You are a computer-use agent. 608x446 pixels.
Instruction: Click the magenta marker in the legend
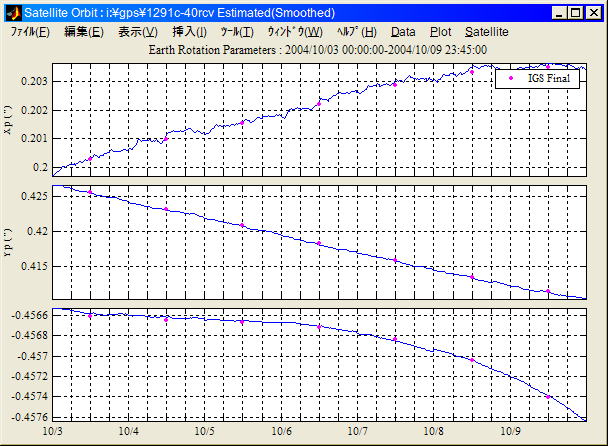511,78
